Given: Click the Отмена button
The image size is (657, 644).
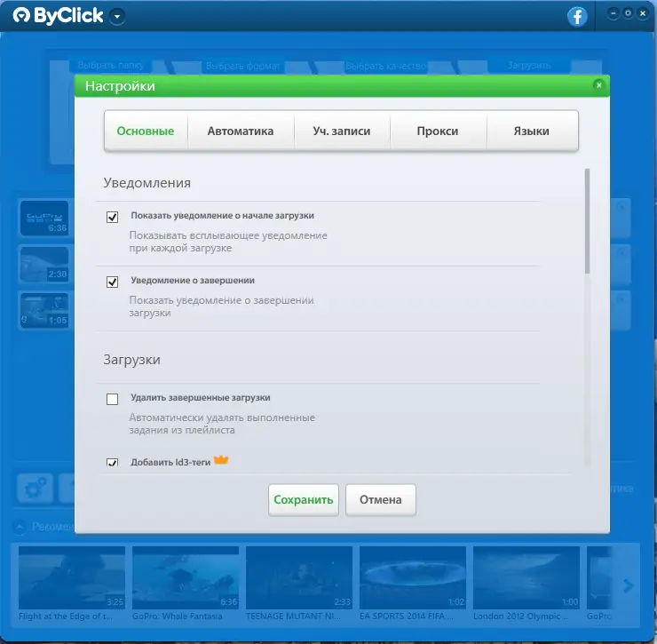Looking at the screenshot, I should point(381,500).
